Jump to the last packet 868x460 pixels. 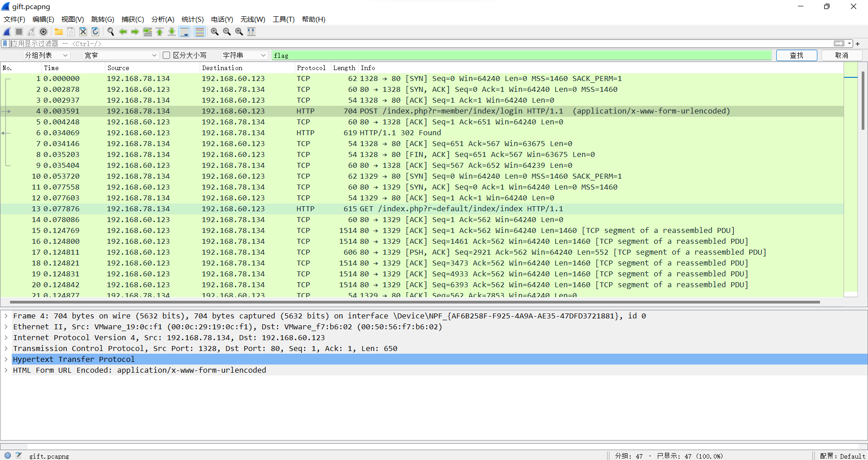pos(172,32)
